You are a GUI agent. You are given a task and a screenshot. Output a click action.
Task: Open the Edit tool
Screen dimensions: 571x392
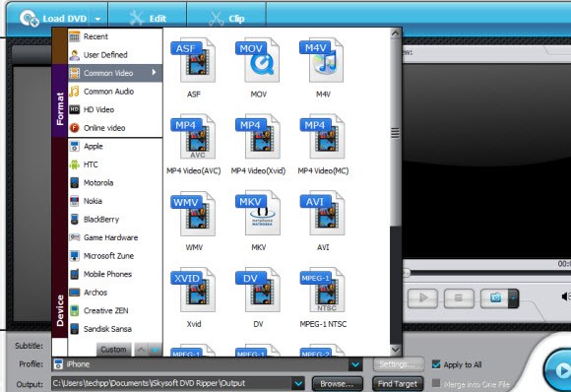click(x=148, y=18)
